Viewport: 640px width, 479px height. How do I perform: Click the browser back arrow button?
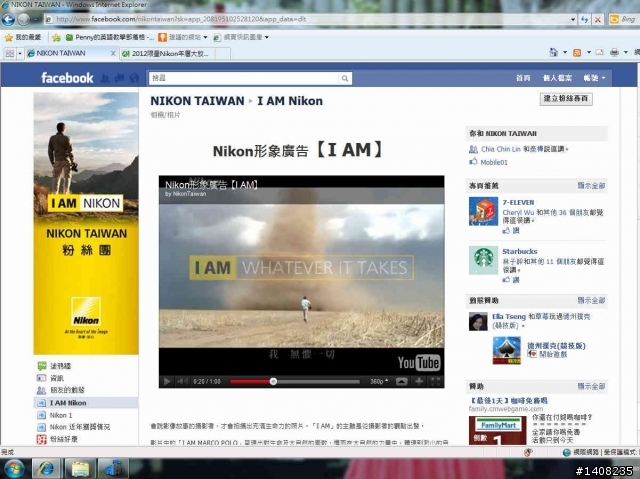coord(8,19)
